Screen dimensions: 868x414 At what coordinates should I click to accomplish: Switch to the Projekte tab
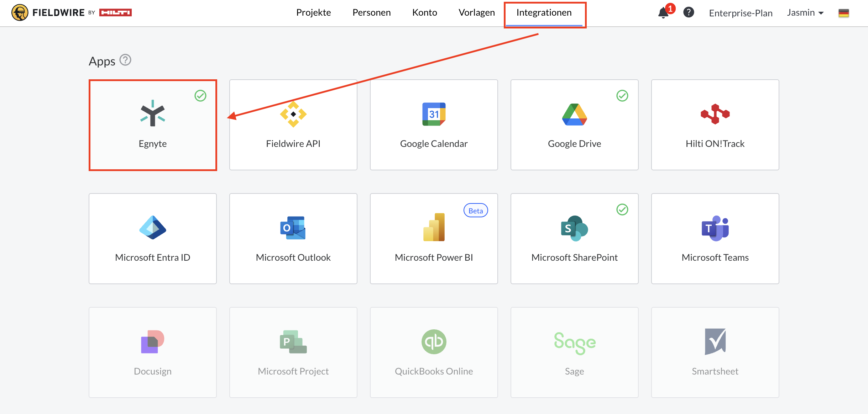pyautogui.click(x=313, y=12)
